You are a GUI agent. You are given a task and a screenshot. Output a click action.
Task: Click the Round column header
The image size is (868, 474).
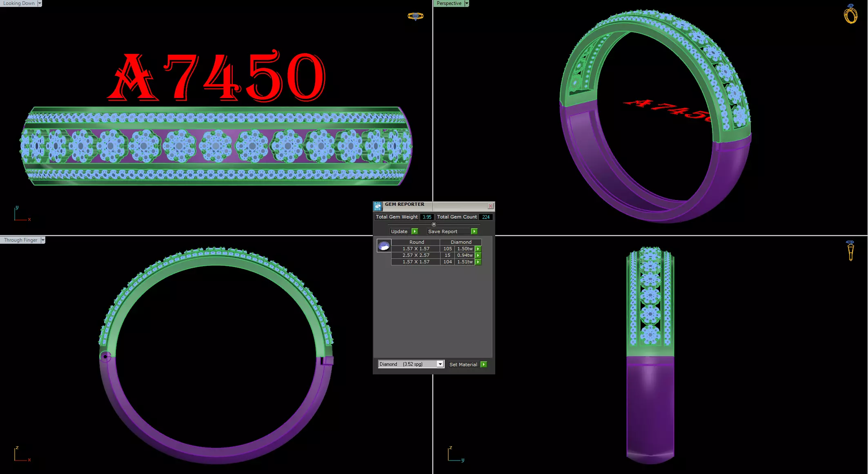(x=416, y=242)
